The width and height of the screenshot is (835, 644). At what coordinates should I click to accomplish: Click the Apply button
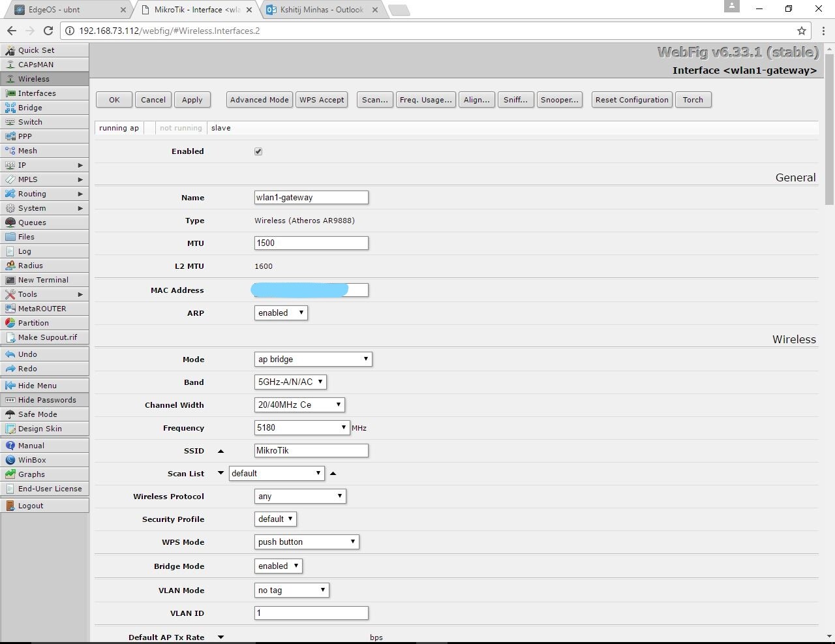(x=192, y=100)
